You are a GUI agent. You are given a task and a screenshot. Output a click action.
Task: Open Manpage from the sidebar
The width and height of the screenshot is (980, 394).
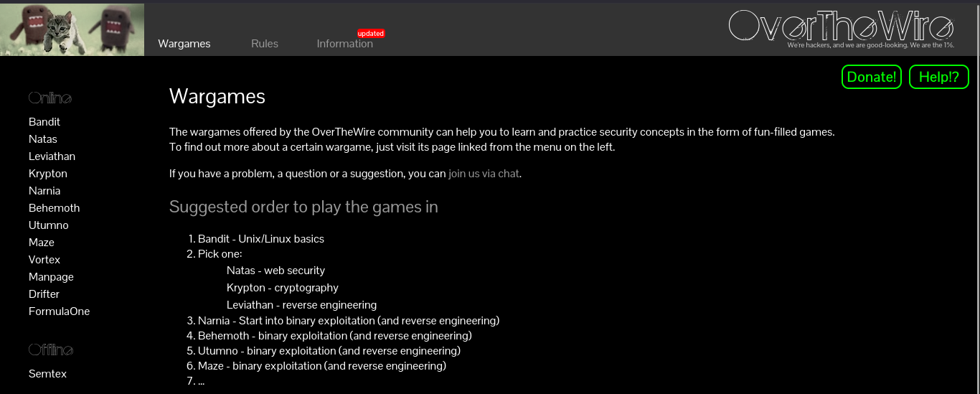pyautogui.click(x=51, y=277)
